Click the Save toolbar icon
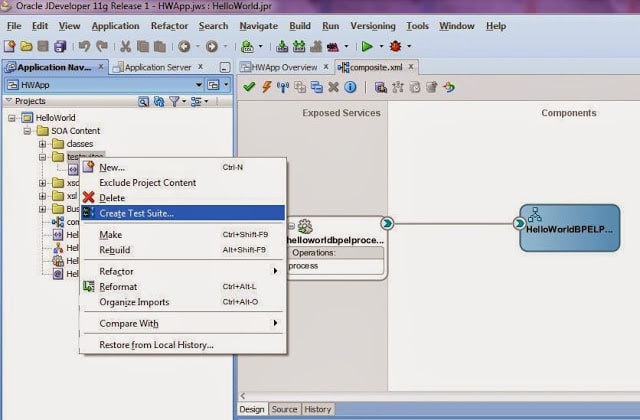Image resolution: width=640 pixels, height=420 pixels. pos(43,46)
